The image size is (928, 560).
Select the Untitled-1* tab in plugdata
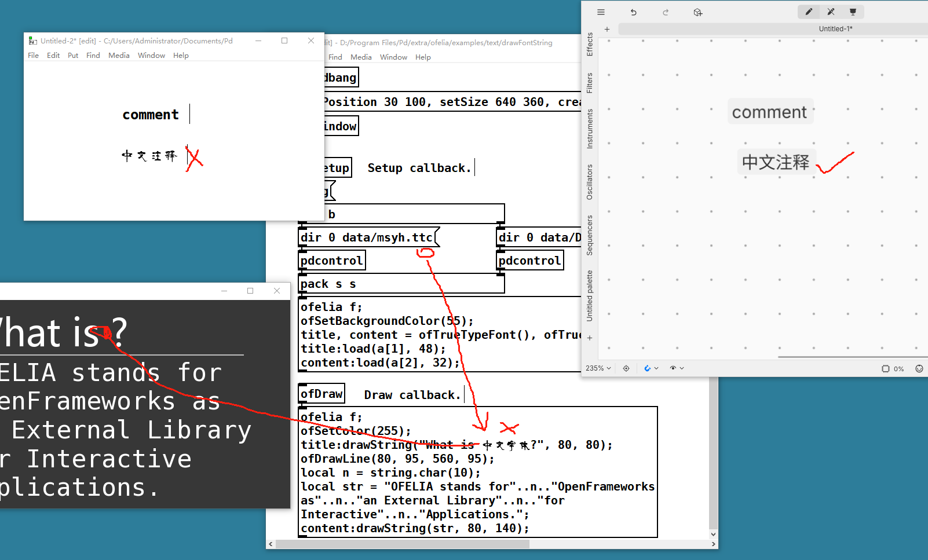(835, 29)
